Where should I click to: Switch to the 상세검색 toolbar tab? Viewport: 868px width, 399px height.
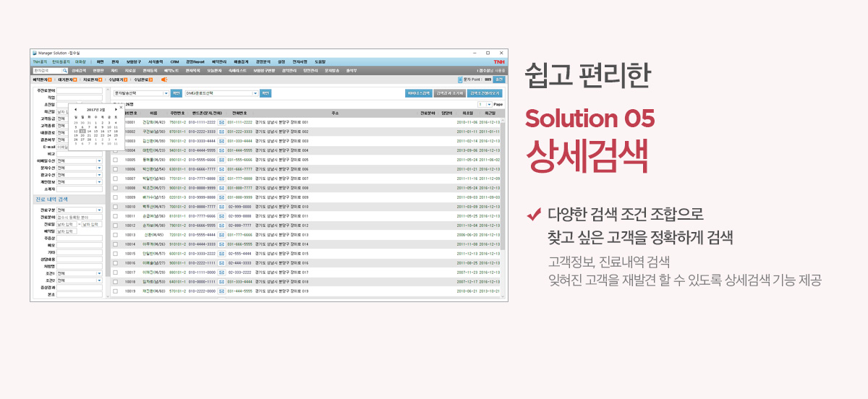[78, 71]
